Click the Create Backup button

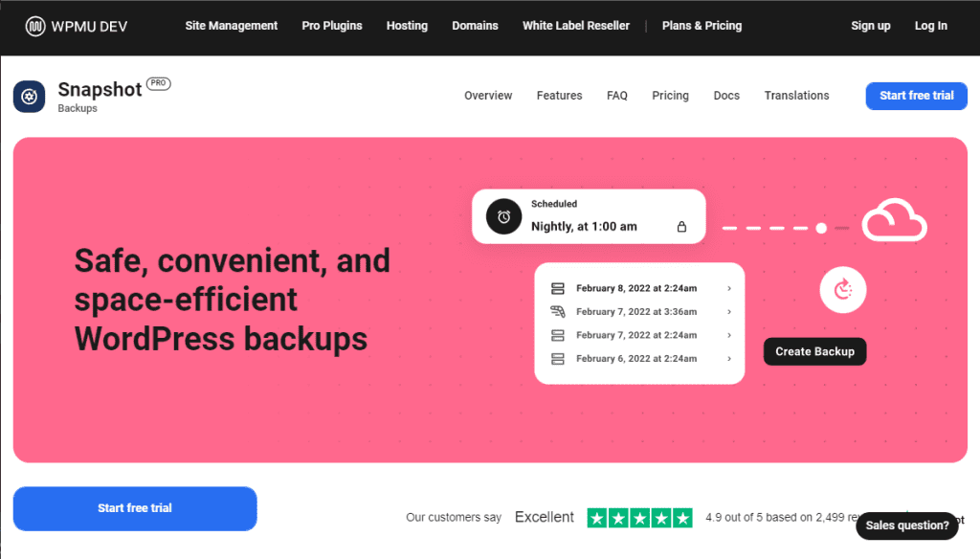pos(814,351)
